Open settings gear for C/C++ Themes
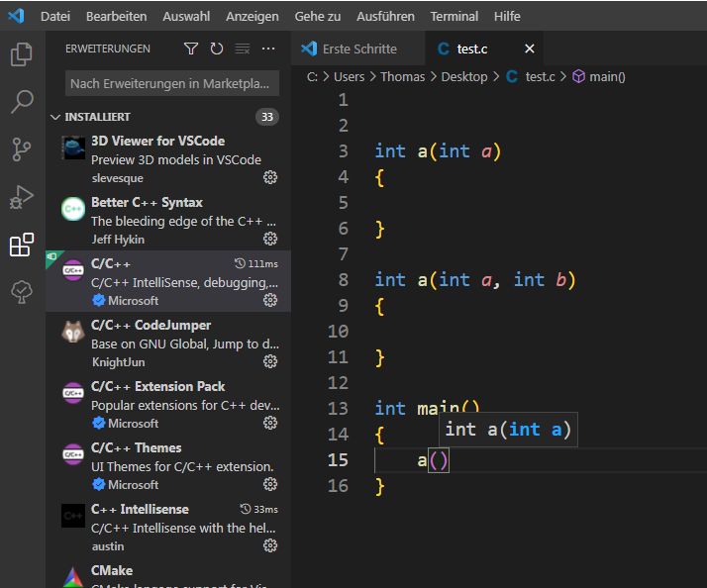 click(x=270, y=484)
